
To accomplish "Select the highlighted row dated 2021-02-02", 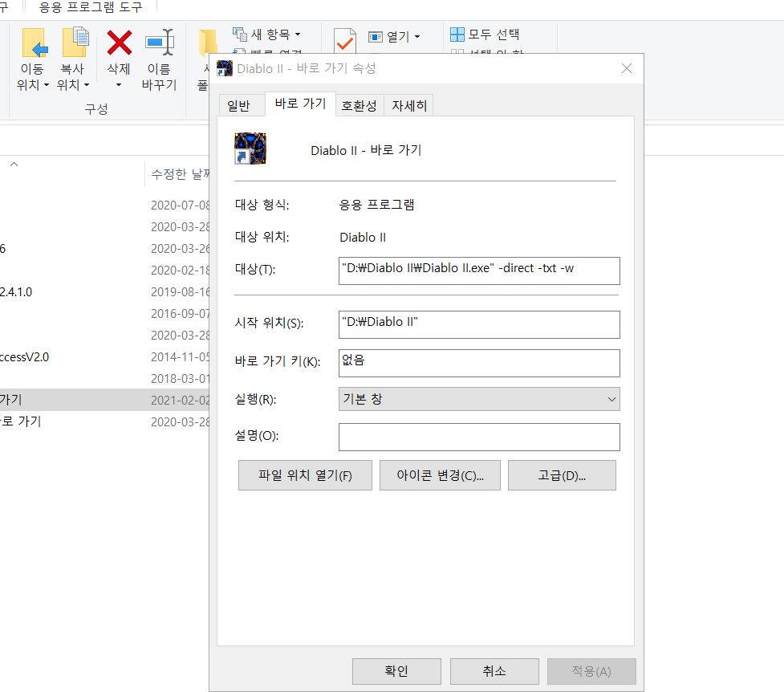I will [104, 400].
